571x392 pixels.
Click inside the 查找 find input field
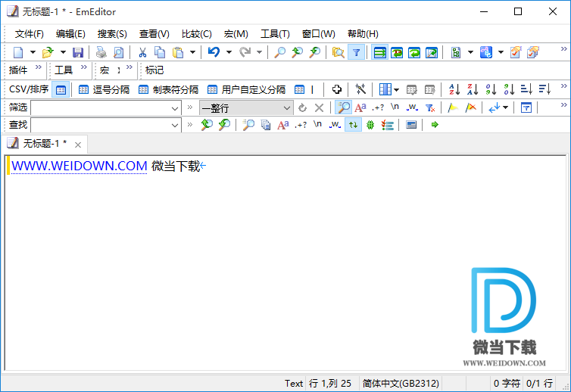[101, 125]
